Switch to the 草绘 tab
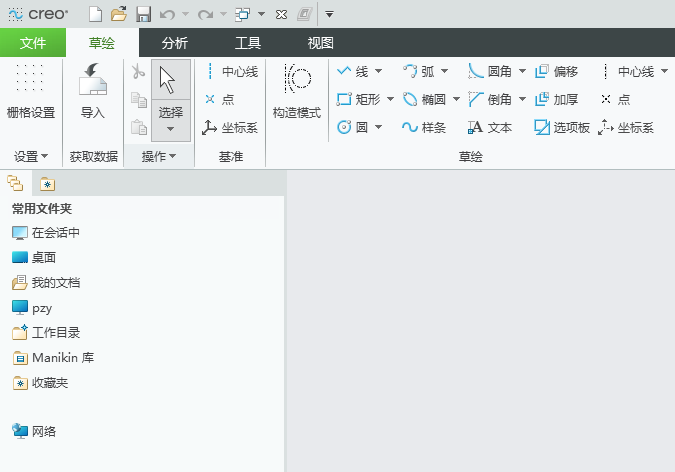 [x=102, y=43]
